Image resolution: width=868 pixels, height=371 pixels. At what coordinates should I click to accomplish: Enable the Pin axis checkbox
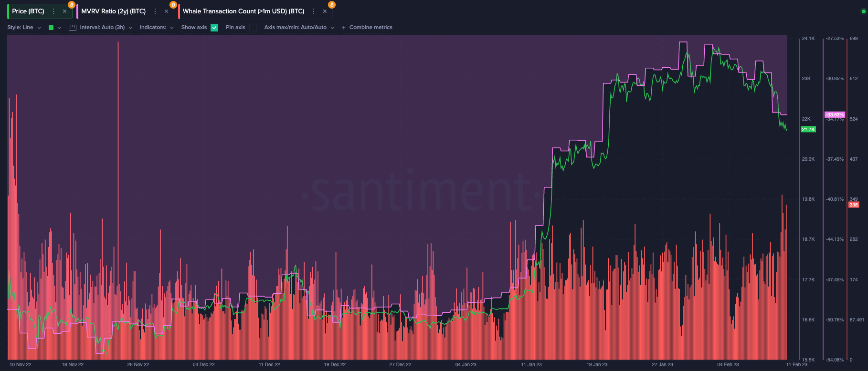(x=253, y=28)
